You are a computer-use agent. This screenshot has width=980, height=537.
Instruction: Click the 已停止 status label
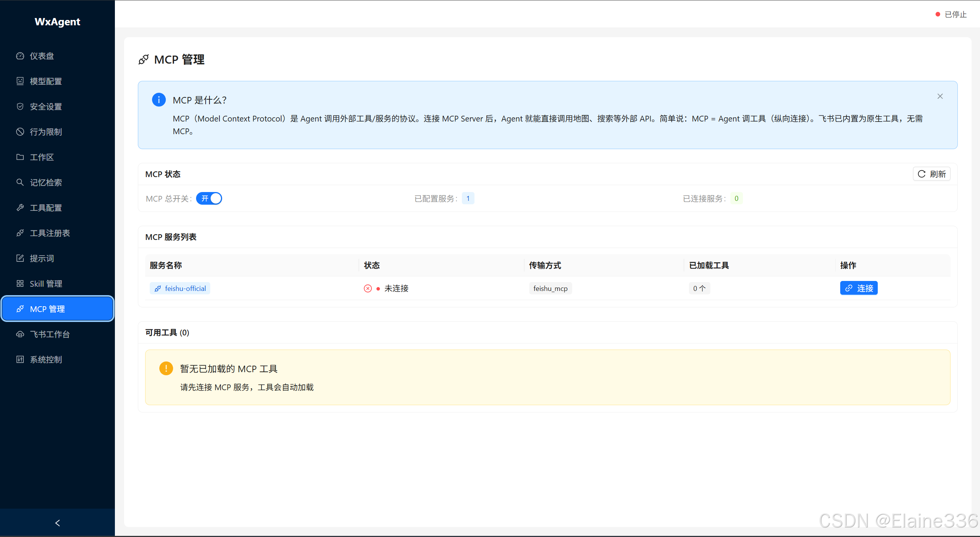[x=956, y=15]
